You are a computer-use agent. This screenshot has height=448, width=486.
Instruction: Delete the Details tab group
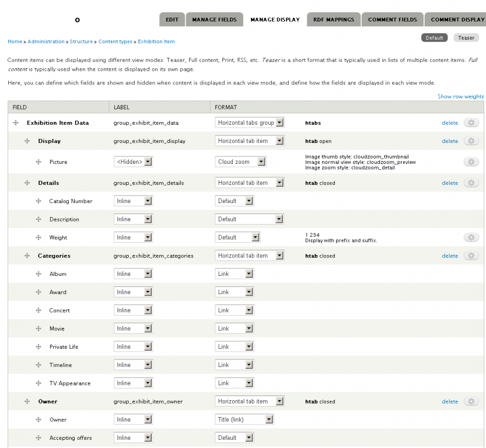450,183
